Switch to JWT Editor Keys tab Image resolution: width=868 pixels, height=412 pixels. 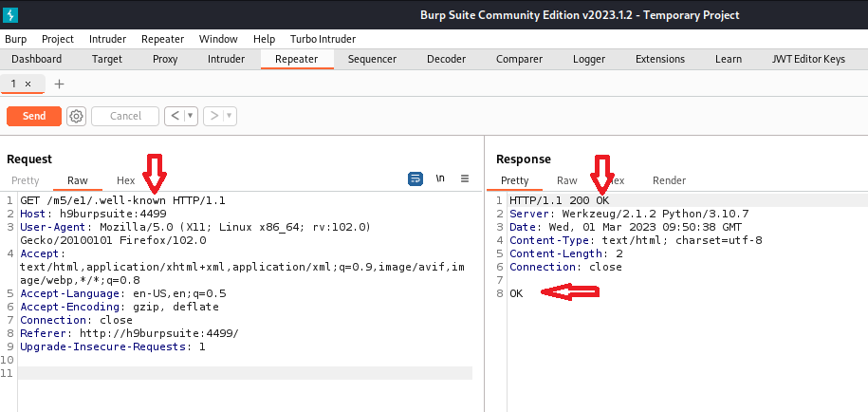click(x=808, y=59)
